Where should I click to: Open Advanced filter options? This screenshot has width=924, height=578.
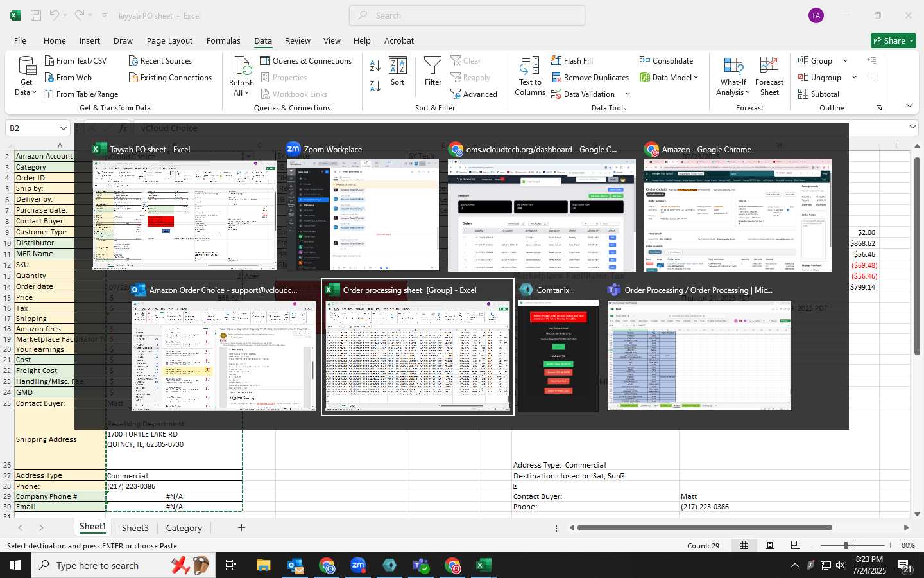click(474, 94)
